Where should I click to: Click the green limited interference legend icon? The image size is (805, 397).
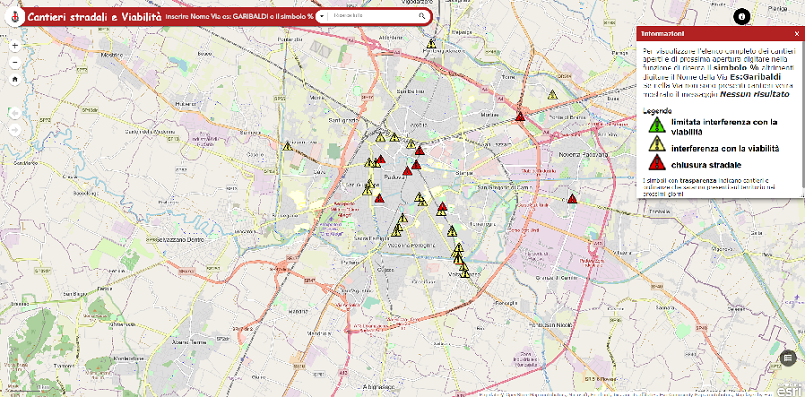pyautogui.click(x=657, y=125)
